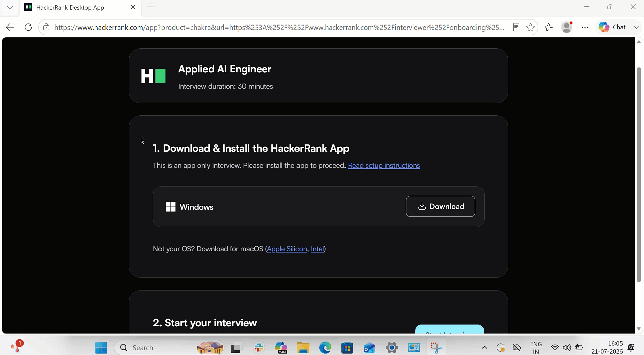Go back to the previous page
The image size is (644, 355).
tap(10, 27)
